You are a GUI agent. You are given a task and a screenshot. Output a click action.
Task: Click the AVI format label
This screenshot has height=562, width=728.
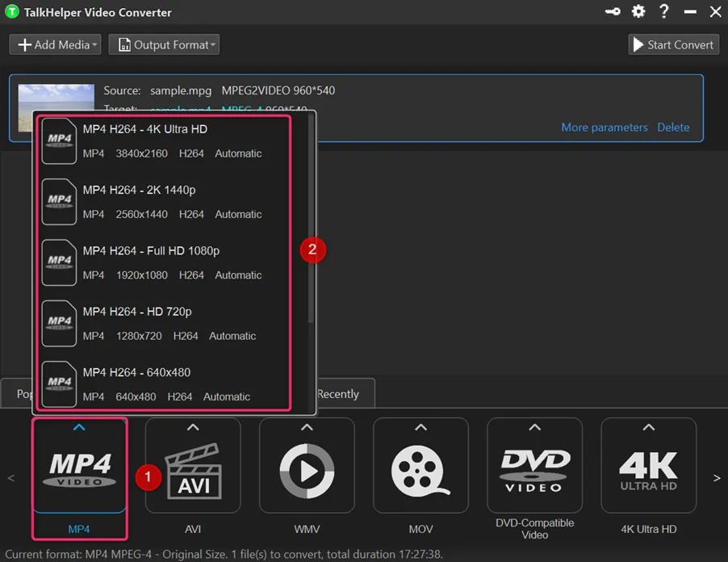point(193,529)
